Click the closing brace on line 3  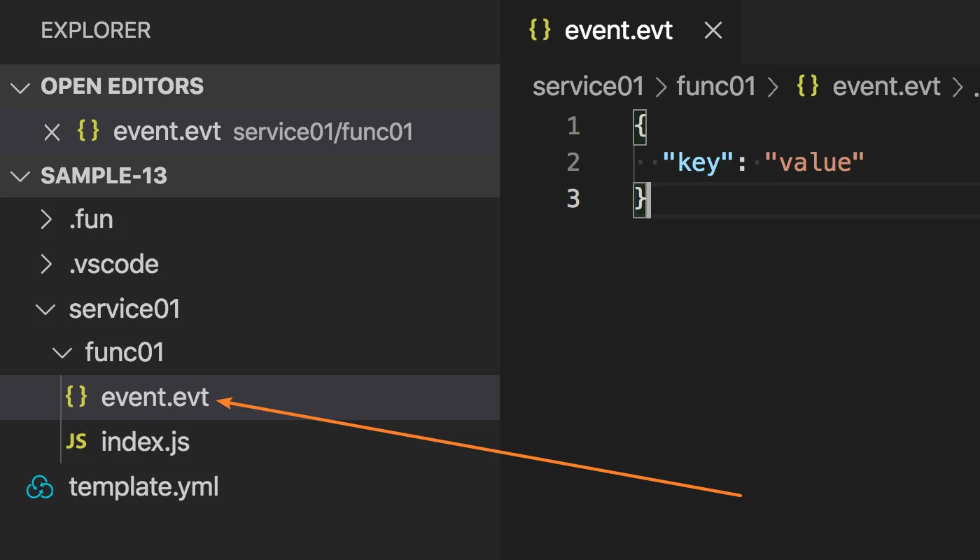[x=640, y=199]
